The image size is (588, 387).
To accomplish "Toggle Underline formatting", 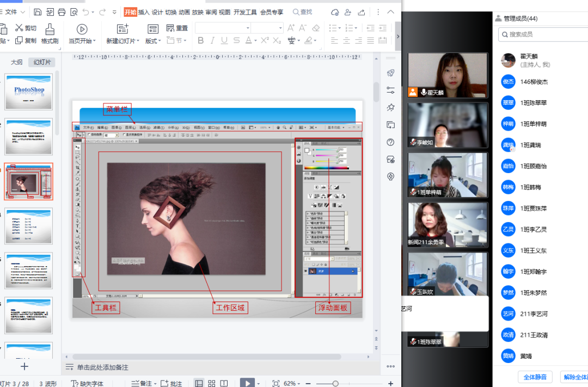I will (x=224, y=40).
